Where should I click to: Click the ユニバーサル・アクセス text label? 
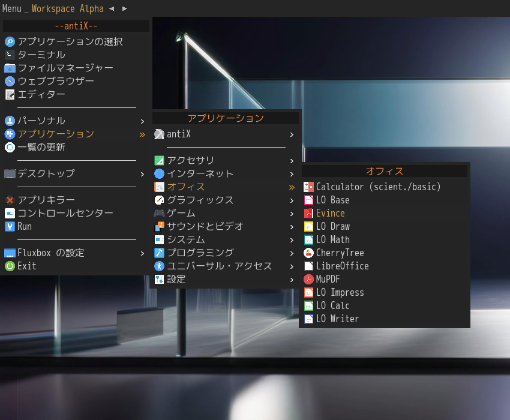coord(220,266)
